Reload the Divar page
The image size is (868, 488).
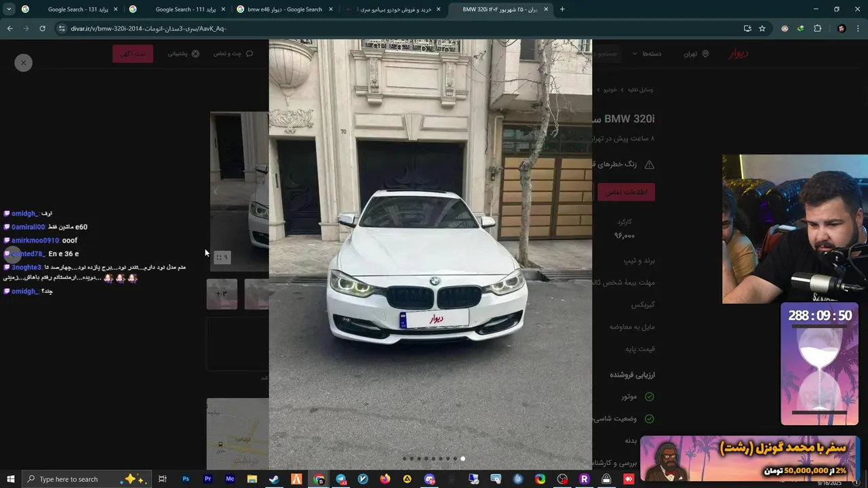click(x=42, y=28)
